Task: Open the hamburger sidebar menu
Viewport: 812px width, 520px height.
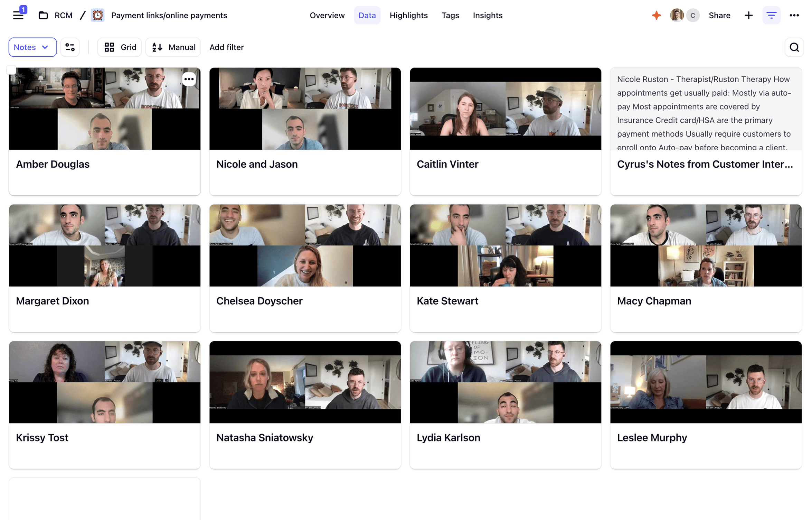Action: (x=18, y=15)
